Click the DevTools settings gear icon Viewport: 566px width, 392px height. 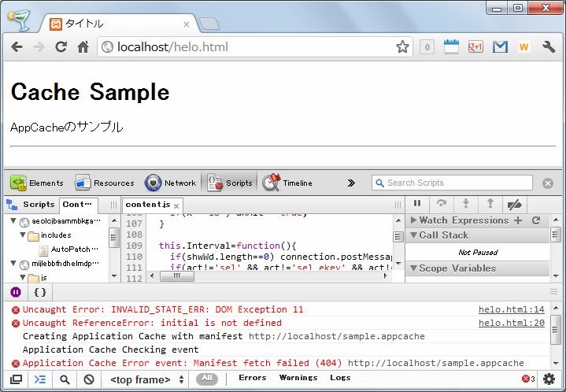coord(549,379)
